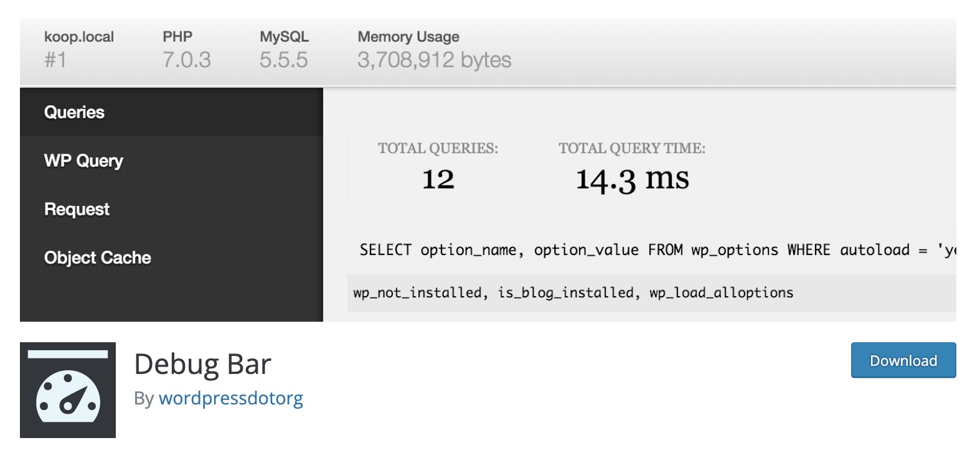Switch to the Request panel
980x453 pixels.
pos(76,209)
